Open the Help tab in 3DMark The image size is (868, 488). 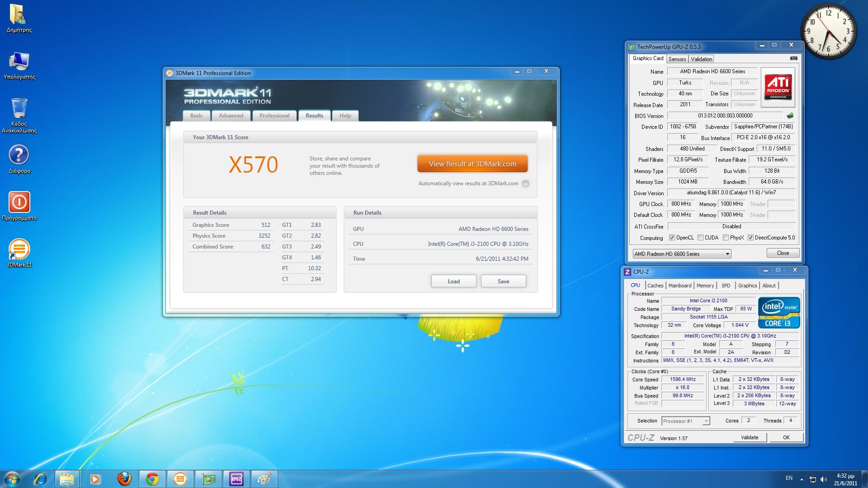[x=345, y=116]
